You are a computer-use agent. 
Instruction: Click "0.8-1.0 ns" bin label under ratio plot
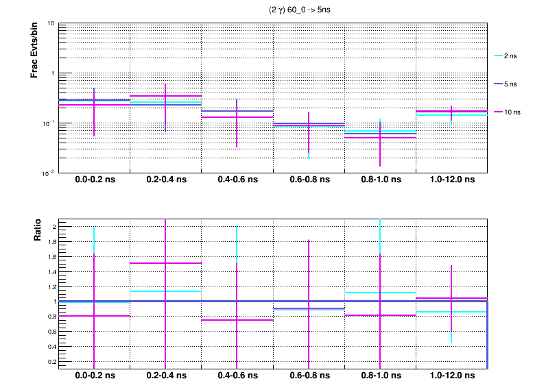click(379, 376)
